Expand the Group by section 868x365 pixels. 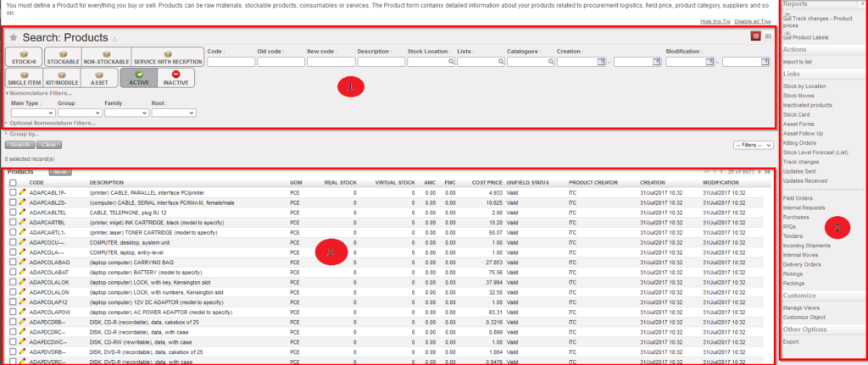click(24, 133)
